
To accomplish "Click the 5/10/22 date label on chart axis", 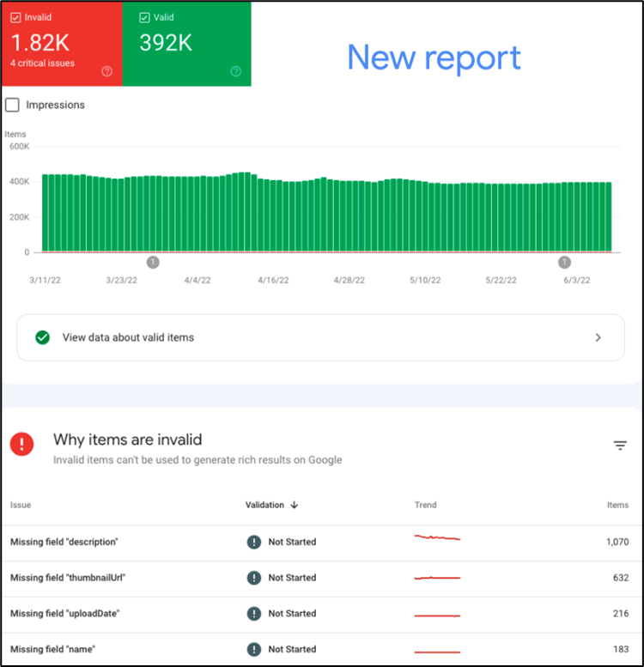I will pyautogui.click(x=425, y=281).
